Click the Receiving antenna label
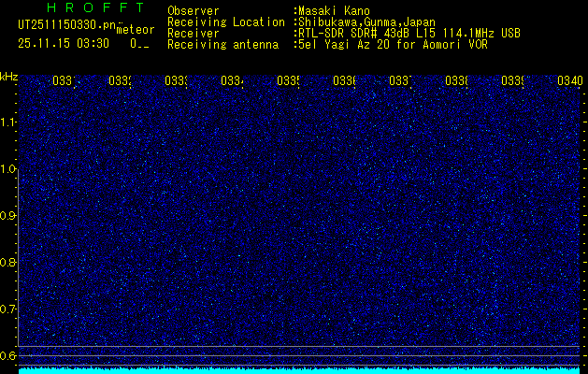Screen dimensions: 588x374 click(222, 45)
